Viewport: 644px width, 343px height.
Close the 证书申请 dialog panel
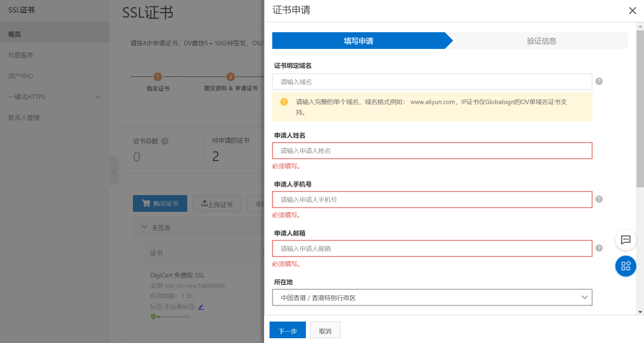632,11
